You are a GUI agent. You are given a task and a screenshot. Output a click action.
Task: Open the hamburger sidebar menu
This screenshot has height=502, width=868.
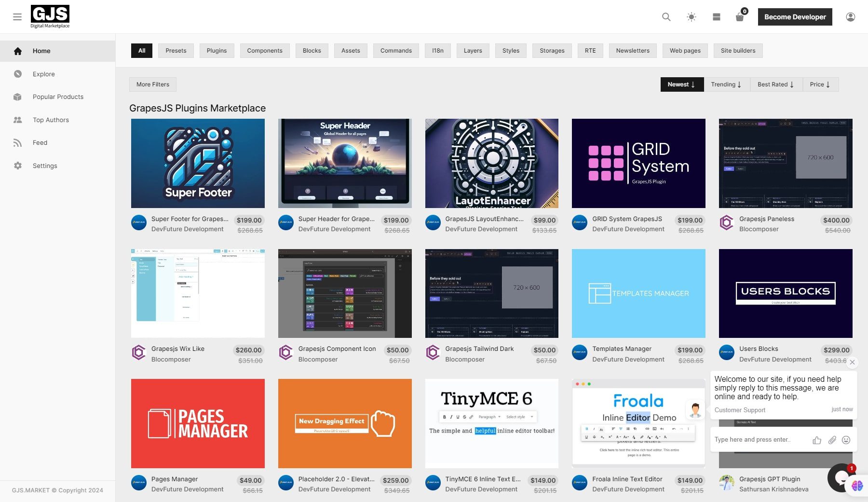(x=17, y=17)
